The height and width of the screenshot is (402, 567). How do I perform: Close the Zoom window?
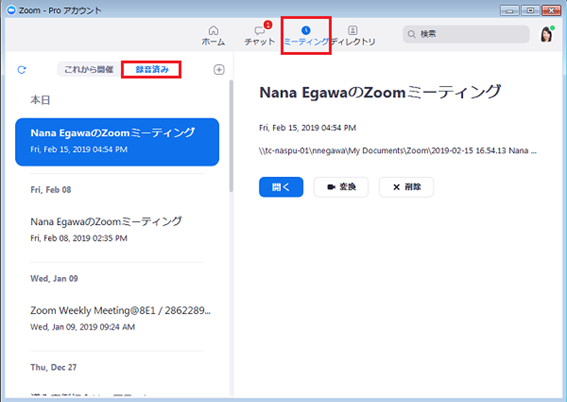(x=551, y=10)
